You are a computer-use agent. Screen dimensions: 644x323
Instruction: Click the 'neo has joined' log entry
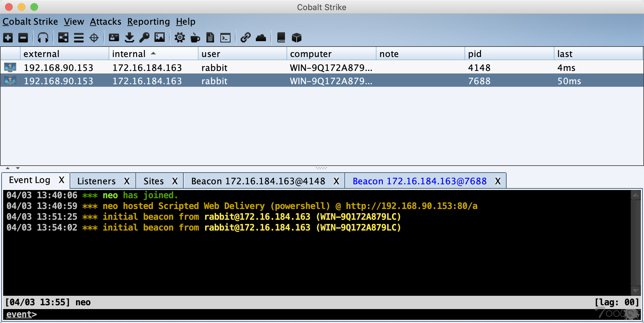pos(92,195)
